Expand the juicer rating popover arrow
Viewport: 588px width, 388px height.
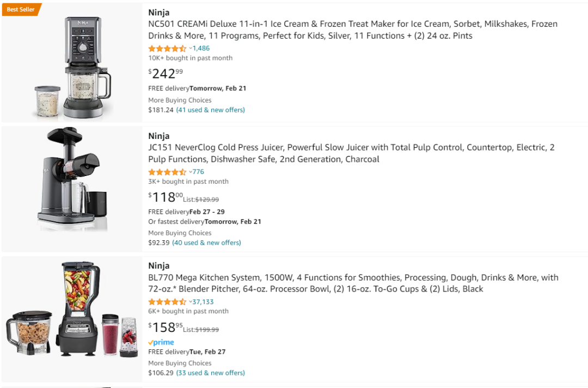click(x=191, y=172)
